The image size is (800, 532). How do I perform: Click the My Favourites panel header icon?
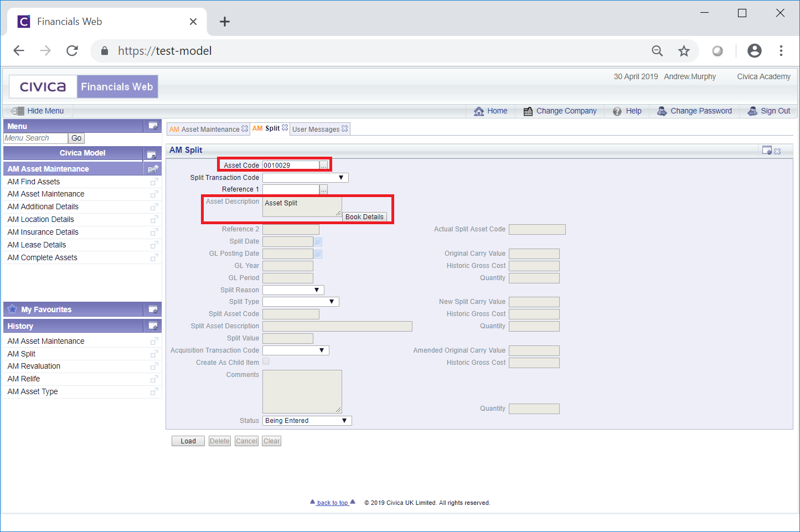(153, 309)
